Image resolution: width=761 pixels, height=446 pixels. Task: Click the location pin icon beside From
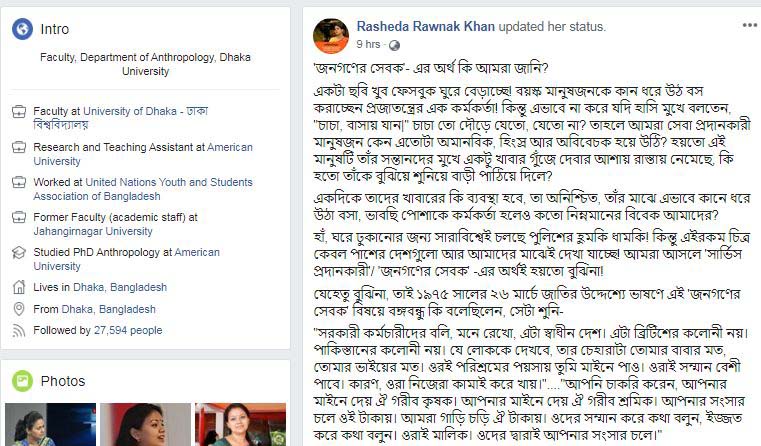click(x=18, y=309)
